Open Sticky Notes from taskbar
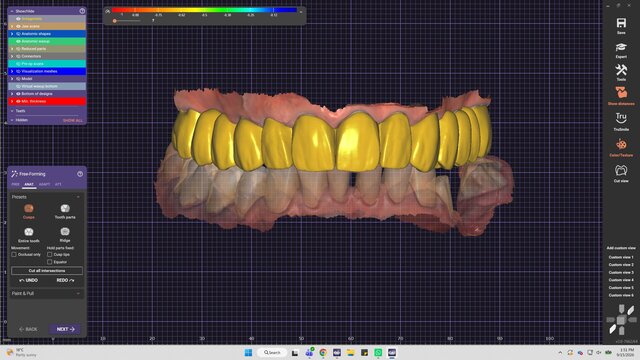Viewport: 640px width, 360px height. 364,353
